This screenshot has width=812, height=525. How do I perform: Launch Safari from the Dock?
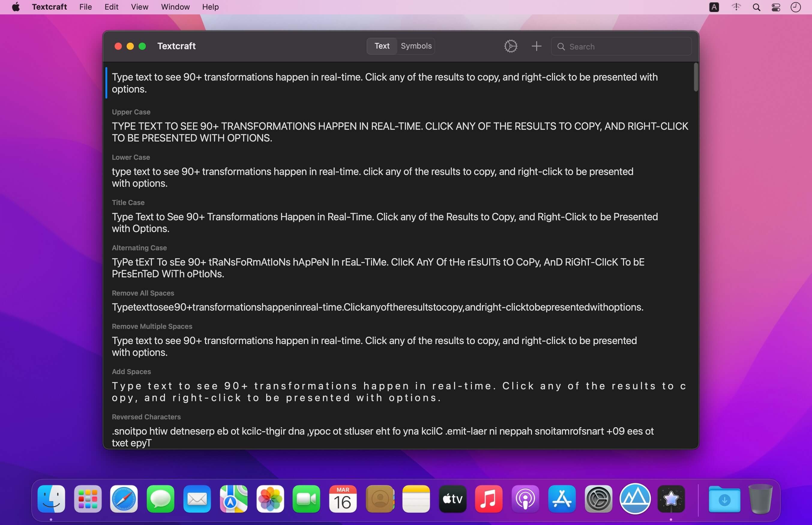pyautogui.click(x=124, y=499)
